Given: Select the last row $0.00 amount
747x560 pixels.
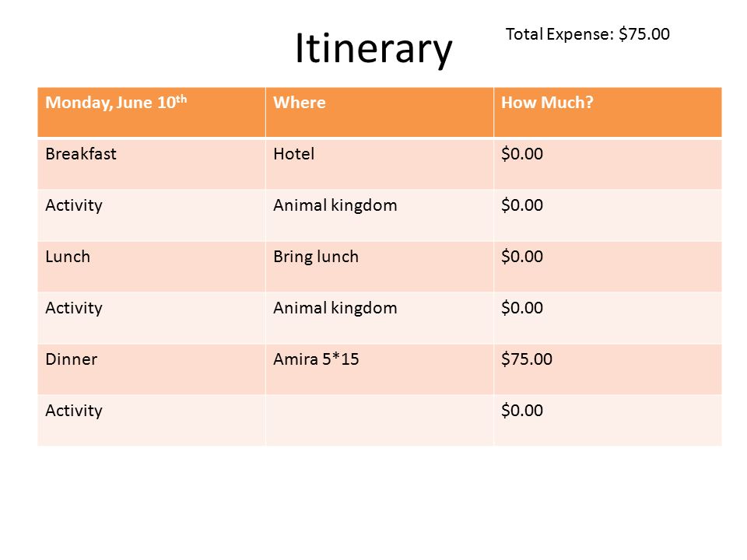Looking at the screenshot, I should click(608, 421).
